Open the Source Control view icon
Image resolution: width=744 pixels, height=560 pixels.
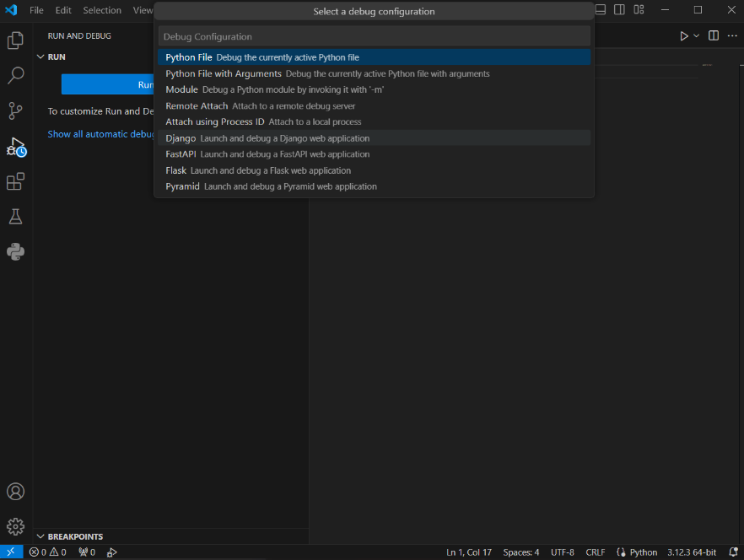pyautogui.click(x=15, y=110)
